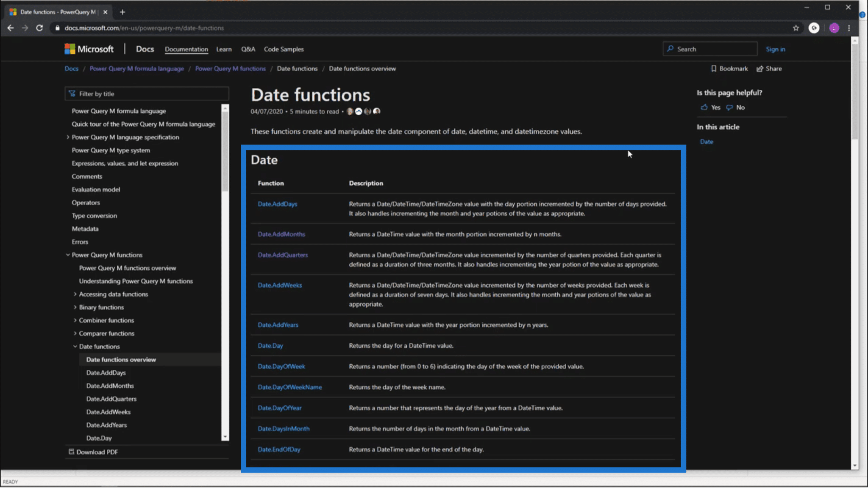
Task: Open the Date.DayOfWeekName link
Action: click(x=289, y=387)
